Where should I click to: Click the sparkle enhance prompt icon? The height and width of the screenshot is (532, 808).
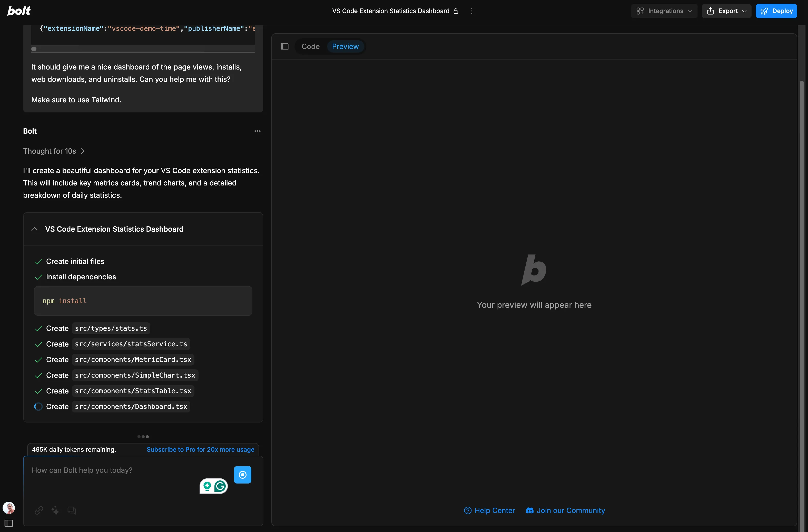point(55,510)
